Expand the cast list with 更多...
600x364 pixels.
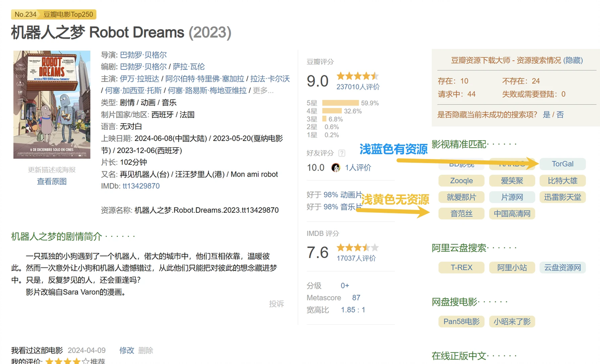(x=263, y=90)
